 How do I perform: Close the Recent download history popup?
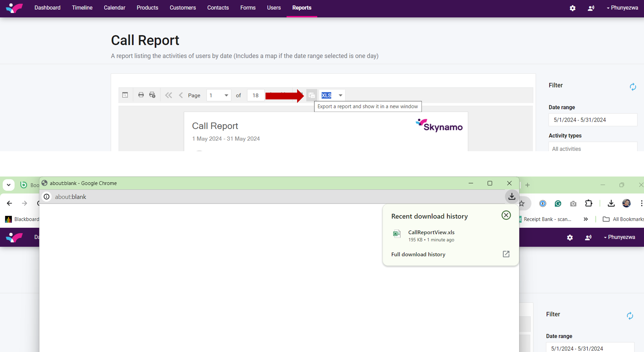(506, 215)
